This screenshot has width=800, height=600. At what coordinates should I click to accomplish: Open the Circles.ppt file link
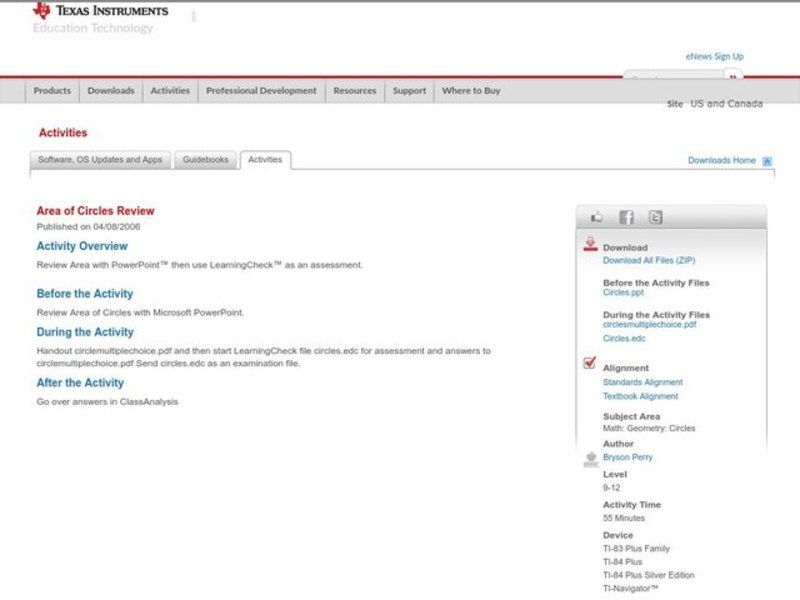[x=623, y=293]
